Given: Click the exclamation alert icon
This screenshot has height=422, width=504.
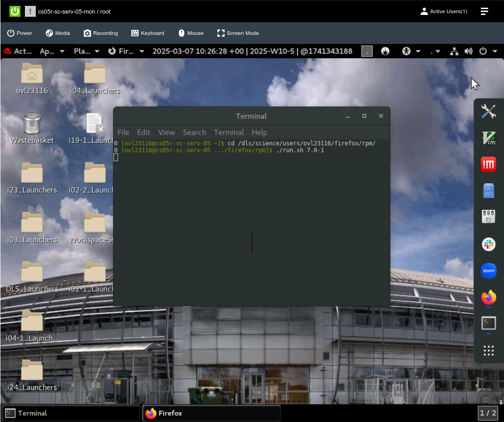Looking at the screenshot, I should coord(30,11).
